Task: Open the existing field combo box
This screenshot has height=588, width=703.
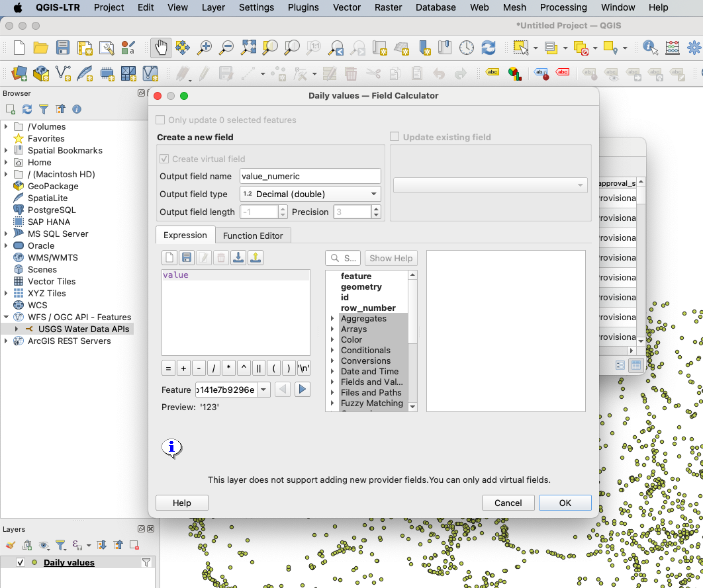Action: pyautogui.click(x=490, y=185)
